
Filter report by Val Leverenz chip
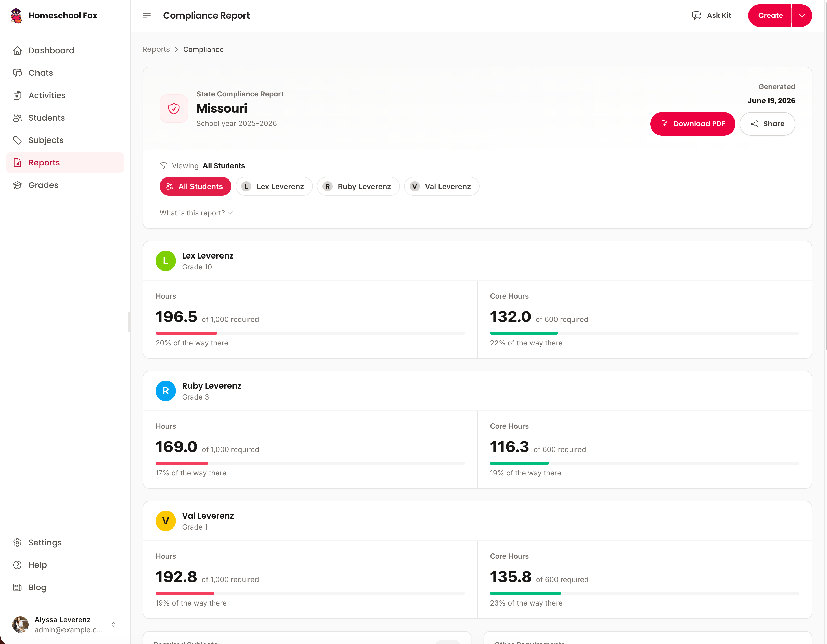(x=442, y=186)
